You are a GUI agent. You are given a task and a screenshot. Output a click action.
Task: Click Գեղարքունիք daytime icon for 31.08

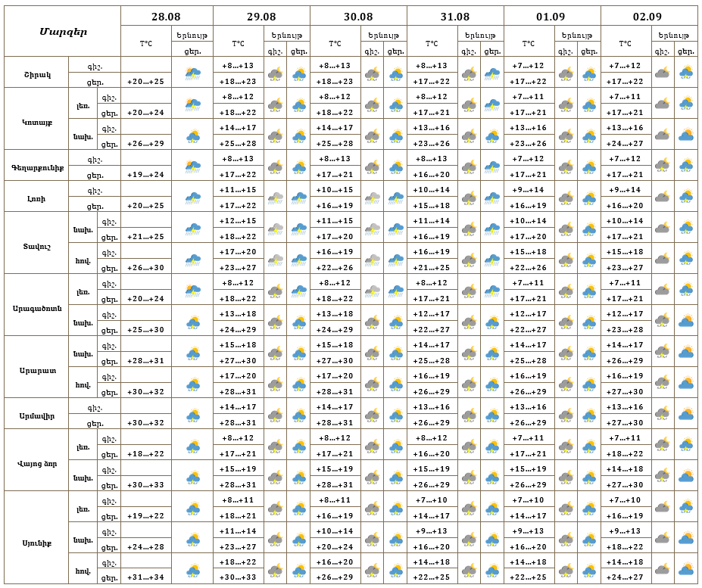tap(492, 166)
